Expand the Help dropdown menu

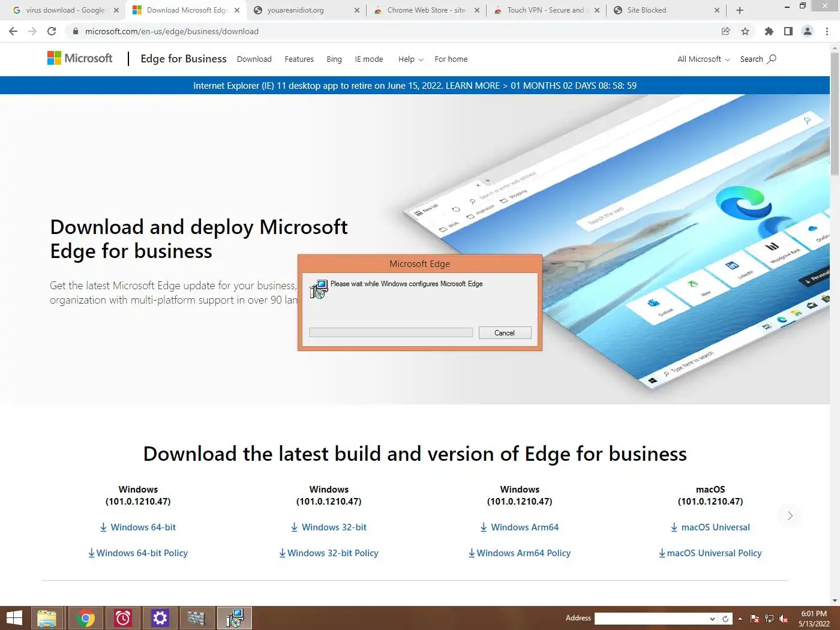pyautogui.click(x=410, y=59)
